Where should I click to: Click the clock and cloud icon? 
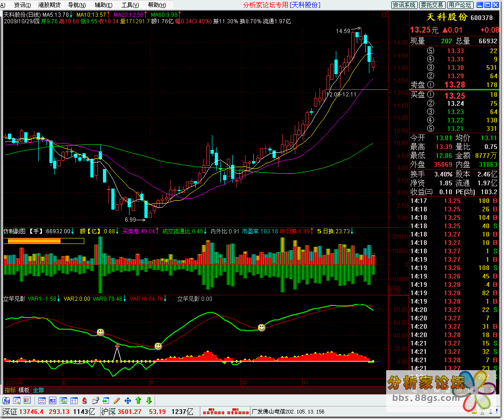point(95,401)
